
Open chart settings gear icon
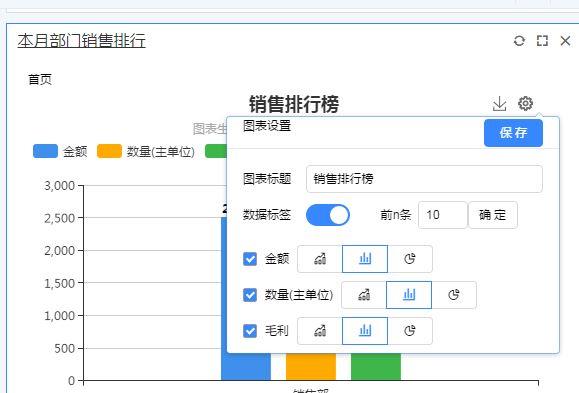[x=525, y=103]
